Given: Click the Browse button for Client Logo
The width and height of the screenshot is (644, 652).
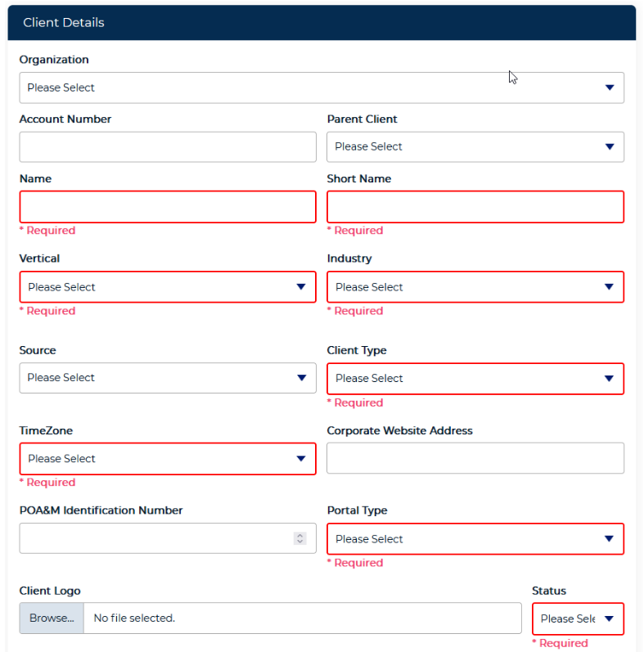Looking at the screenshot, I should [x=52, y=618].
